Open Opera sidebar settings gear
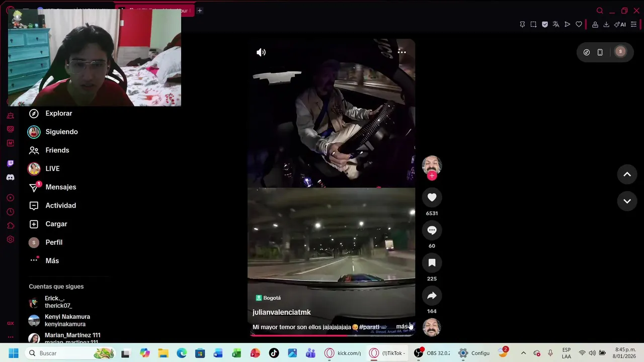This screenshot has width=644, height=362. click(x=10, y=239)
